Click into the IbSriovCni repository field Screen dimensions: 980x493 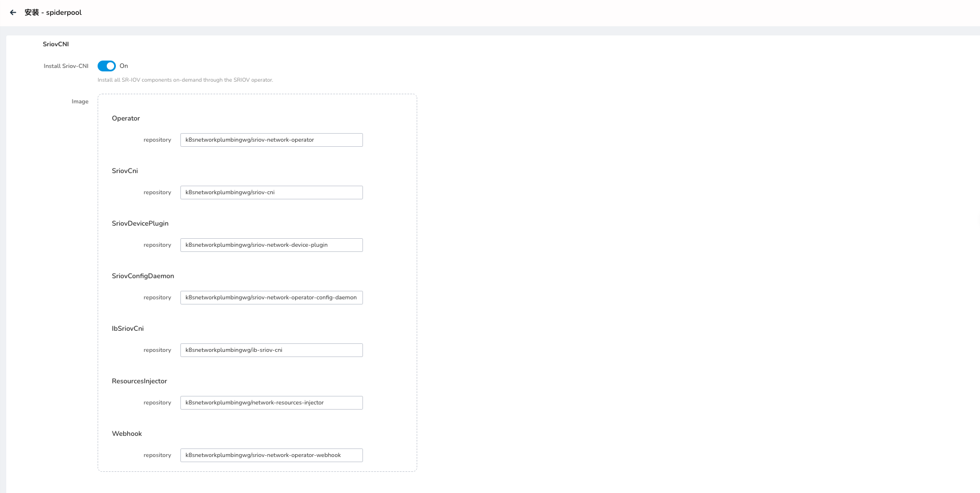click(x=271, y=350)
